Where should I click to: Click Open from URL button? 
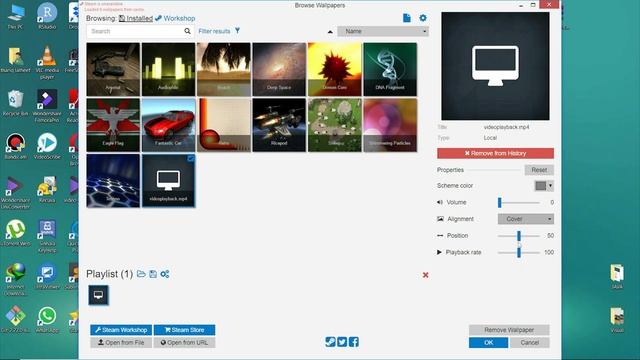(x=184, y=342)
